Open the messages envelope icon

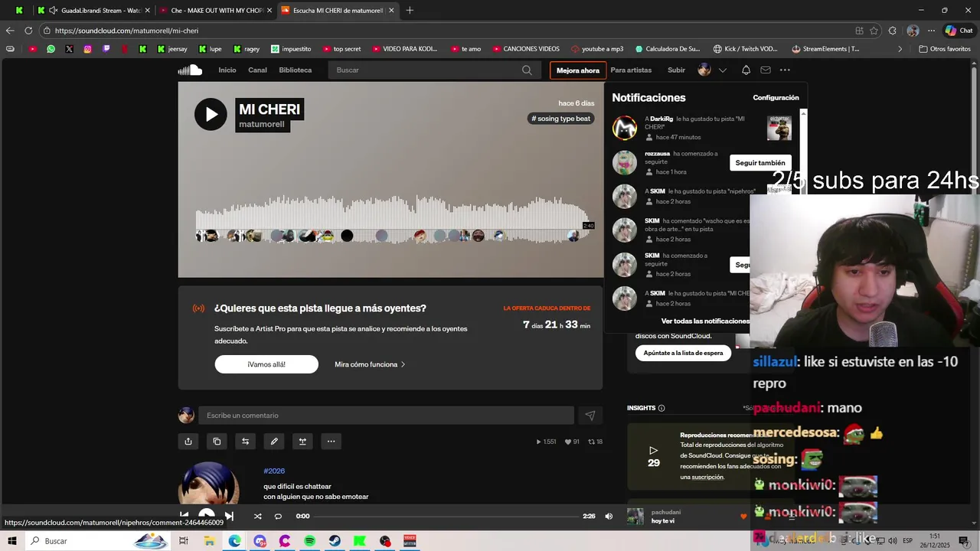click(x=766, y=70)
